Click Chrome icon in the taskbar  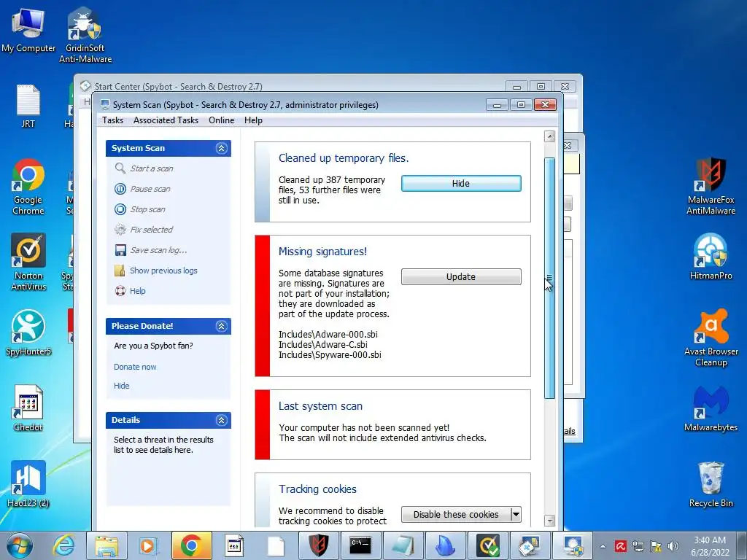pos(191,545)
